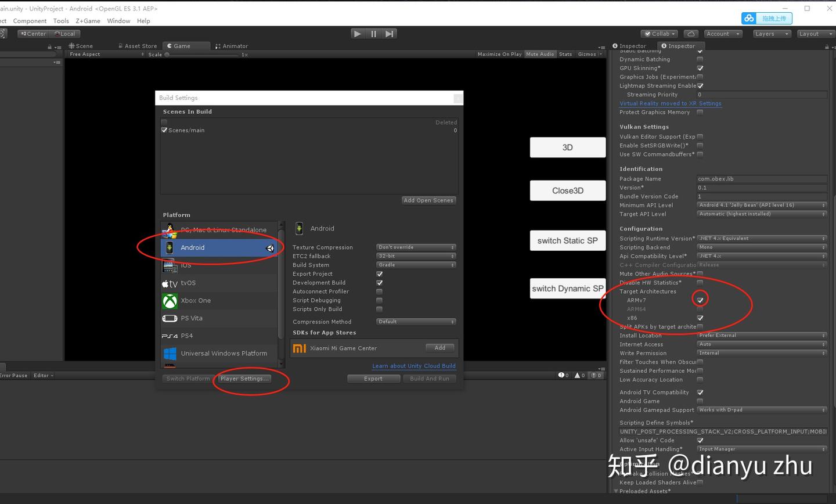
Task: Click the Collab cloud icon in the toolbar
Action: coord(691,34)
